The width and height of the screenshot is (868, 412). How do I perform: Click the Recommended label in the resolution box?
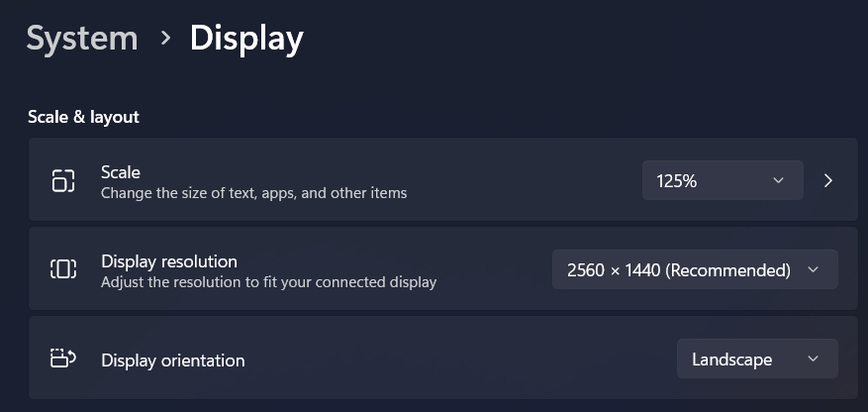click(727, 270)
